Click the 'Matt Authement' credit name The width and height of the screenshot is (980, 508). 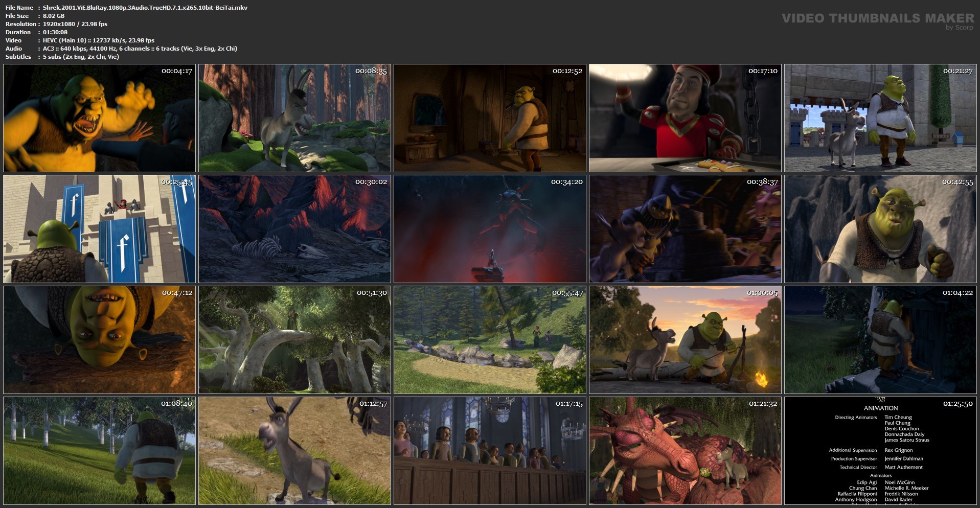tap(904, 467)
